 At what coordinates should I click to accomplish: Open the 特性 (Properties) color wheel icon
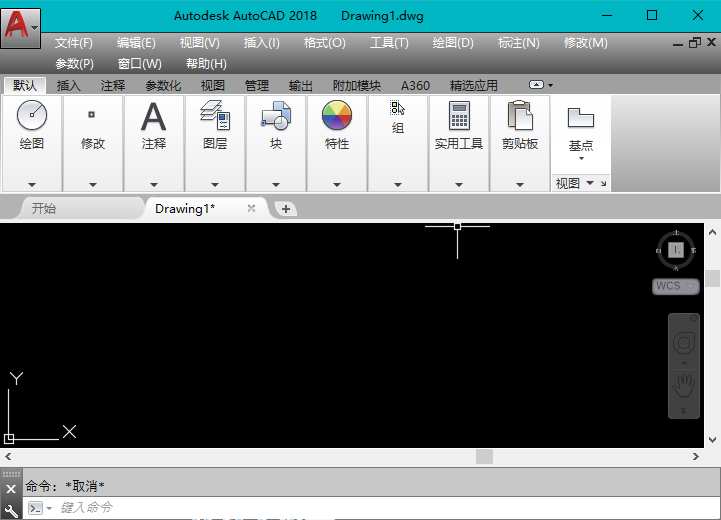pyautogui.click(x=337, y=115)
